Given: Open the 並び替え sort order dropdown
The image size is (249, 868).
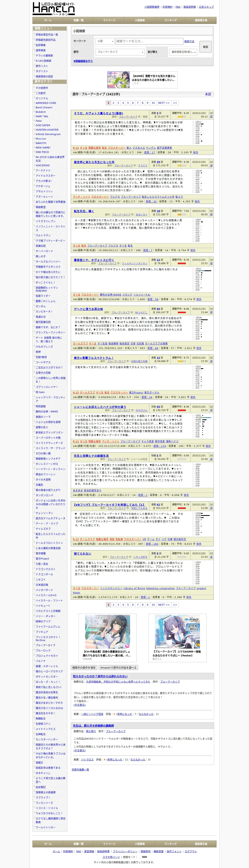Looking at the screenshot, I should 183,52.
